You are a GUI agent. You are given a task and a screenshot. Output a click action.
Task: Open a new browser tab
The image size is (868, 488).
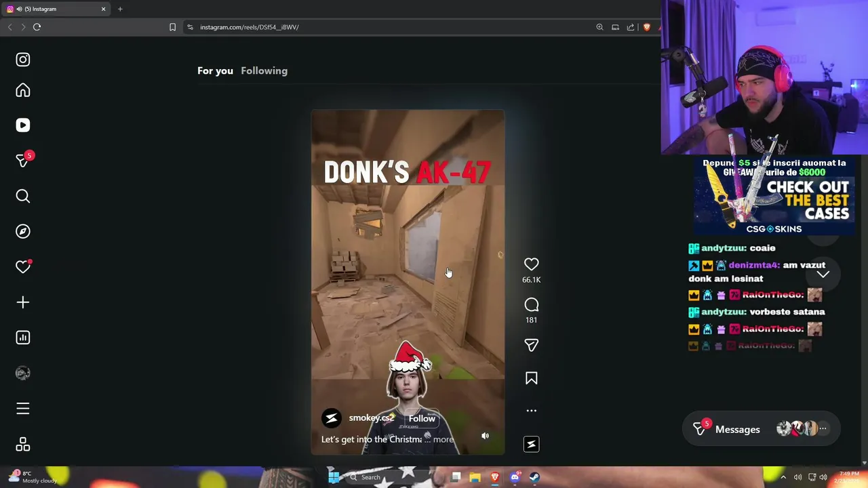tap(120, 9)
